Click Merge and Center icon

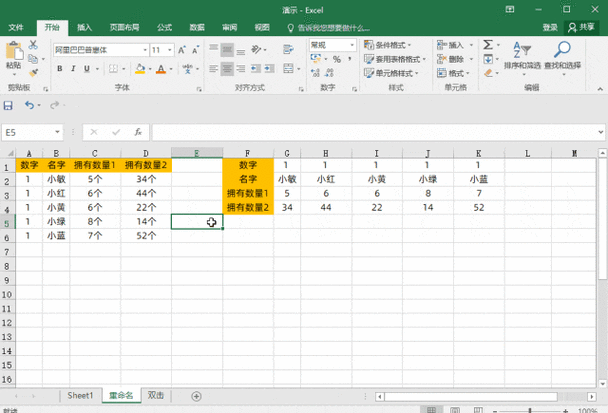pyautogui.click(x=288, y=69)
